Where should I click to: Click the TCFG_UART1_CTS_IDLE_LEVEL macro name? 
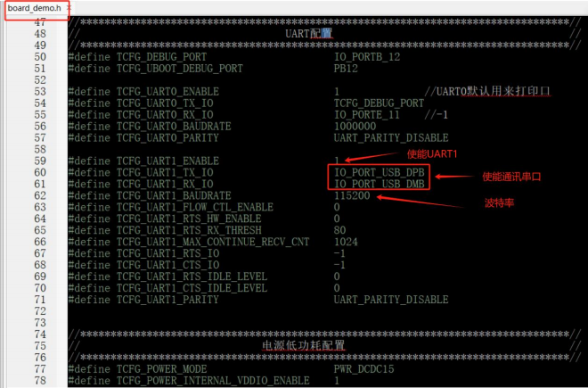pyautogui.click(x=192, y=288)
